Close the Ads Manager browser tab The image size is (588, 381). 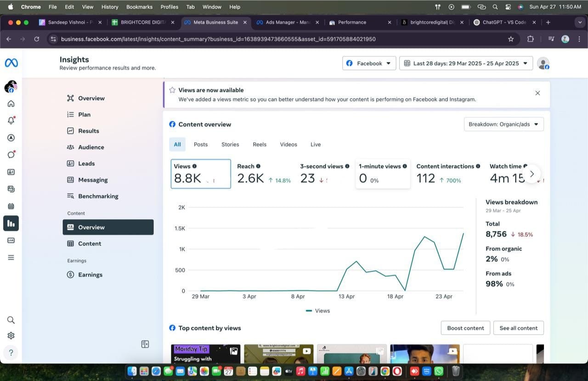pyautogui.click(x=317, y=22)
